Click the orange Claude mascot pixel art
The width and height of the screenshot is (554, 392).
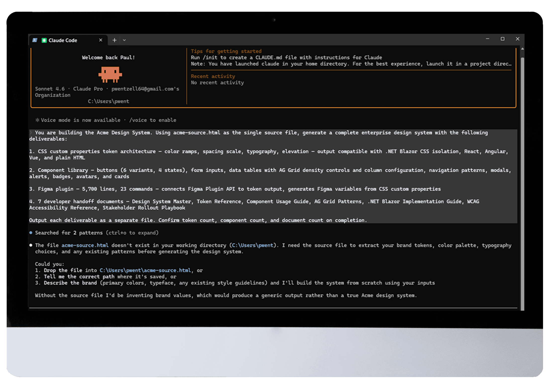[x=110, y=74]
